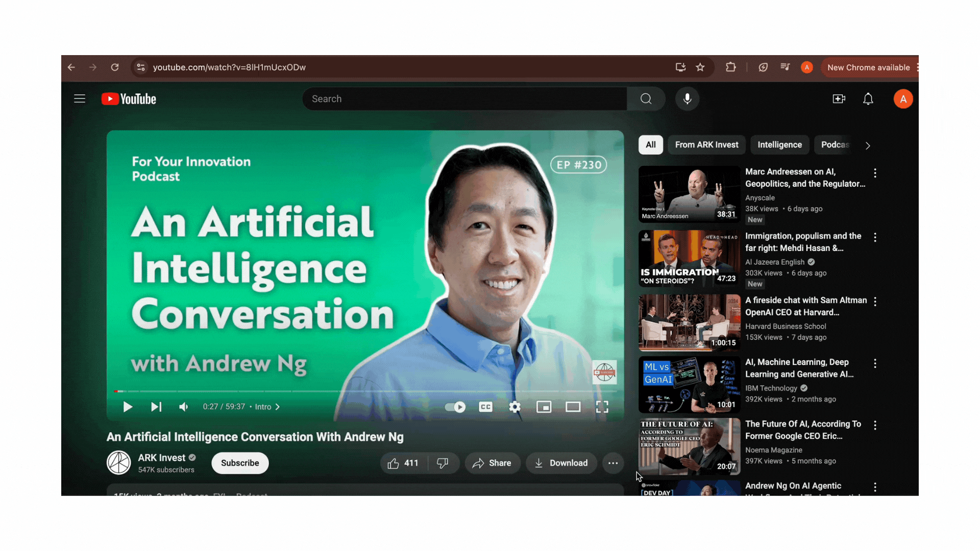Seek on the video progress bar

click(x=365, y=391)
